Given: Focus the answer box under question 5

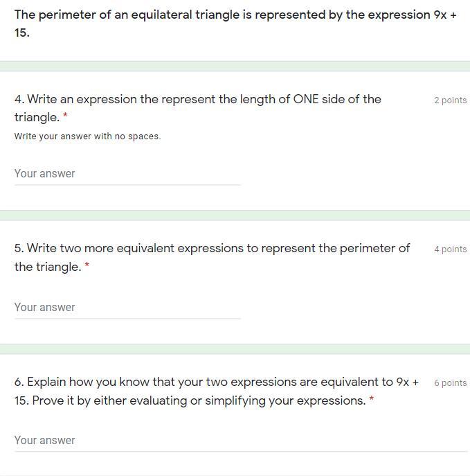Looking at the screenshot, I should click(x=127, y=307).
